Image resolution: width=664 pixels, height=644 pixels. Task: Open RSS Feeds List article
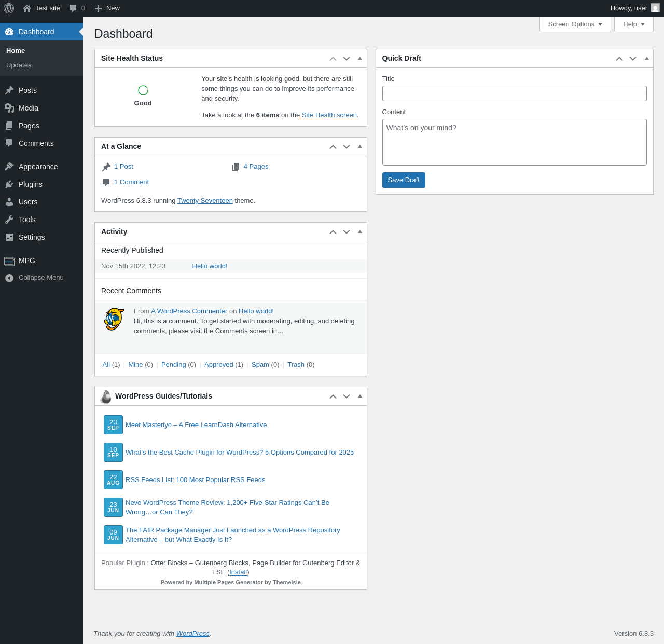point(195,480)
